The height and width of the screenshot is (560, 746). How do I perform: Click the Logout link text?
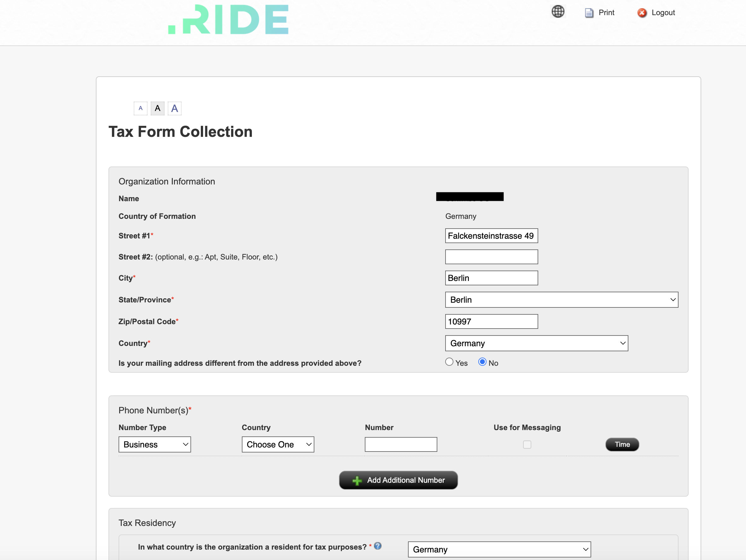[x=663, y=13]
